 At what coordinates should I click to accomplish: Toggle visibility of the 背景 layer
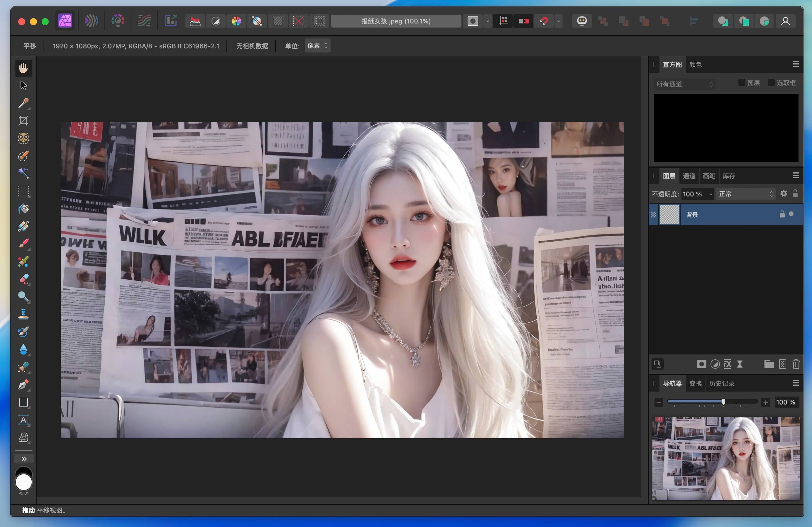pyautogui.click(x=791, y=215)
